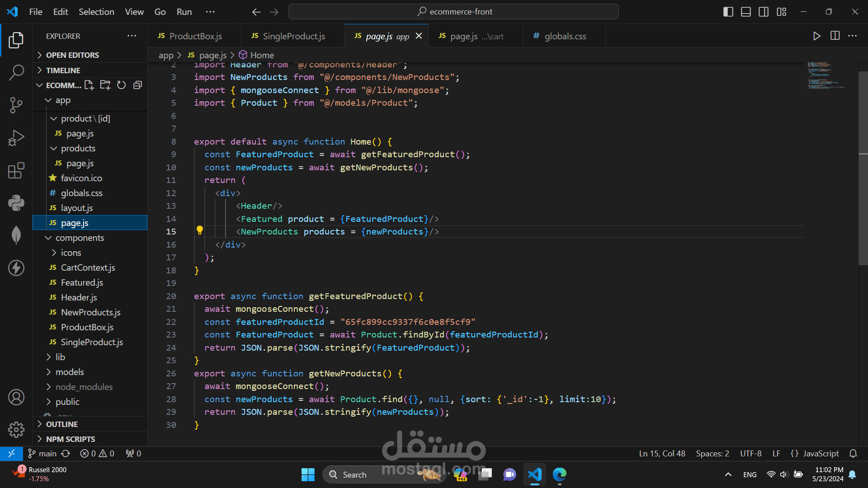Switch to the globals.css tab
868x488 pixels.
pos(565,36)
